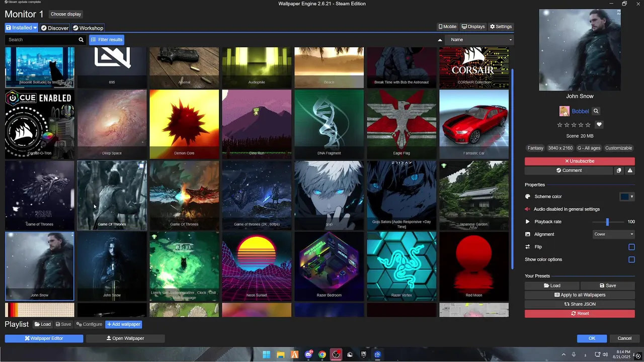Screen dimensions: 644x362
Task: Add John Snow wallpaper to favorites
Action: [x=599, y=125]
